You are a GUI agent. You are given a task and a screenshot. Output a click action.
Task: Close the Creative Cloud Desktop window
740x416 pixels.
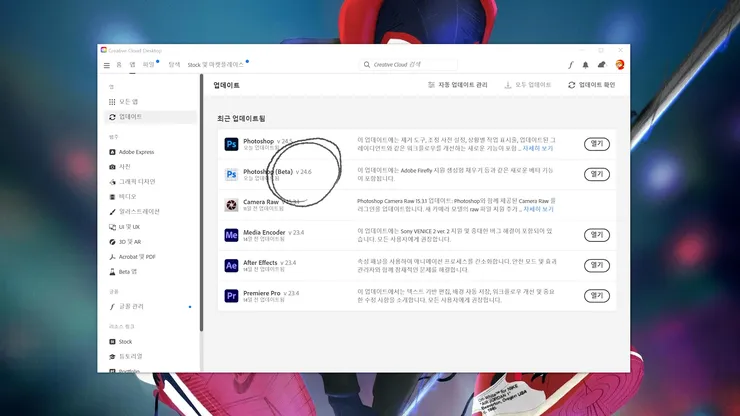[x=620, y=50]
